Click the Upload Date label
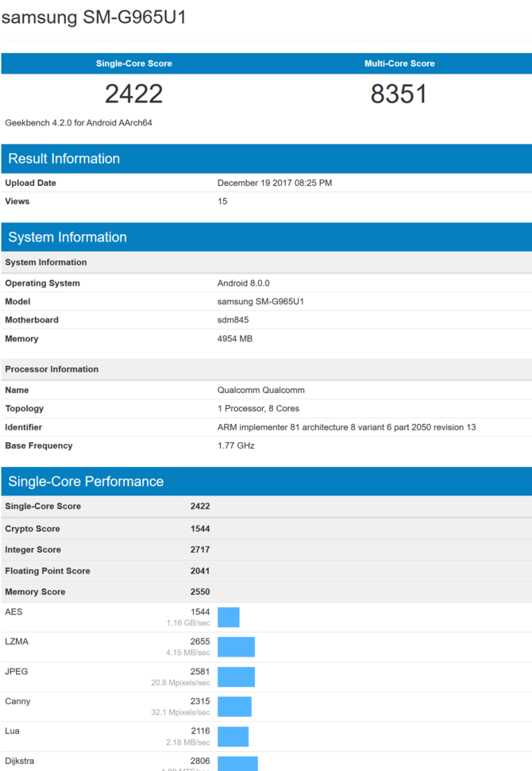The width and height of the screenshot is (532, 771). coord(30,183)
